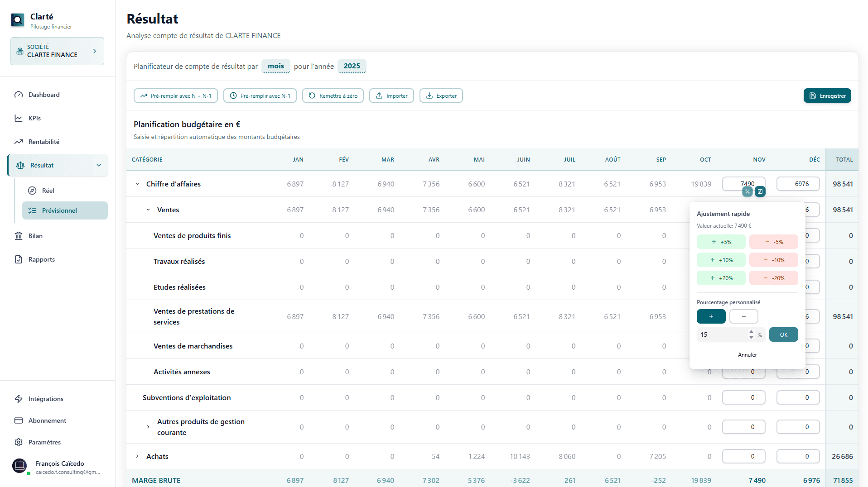This screenshot has height=487, width=868.
Task: Click the Enregistrer button
Action: click(827, 96)
